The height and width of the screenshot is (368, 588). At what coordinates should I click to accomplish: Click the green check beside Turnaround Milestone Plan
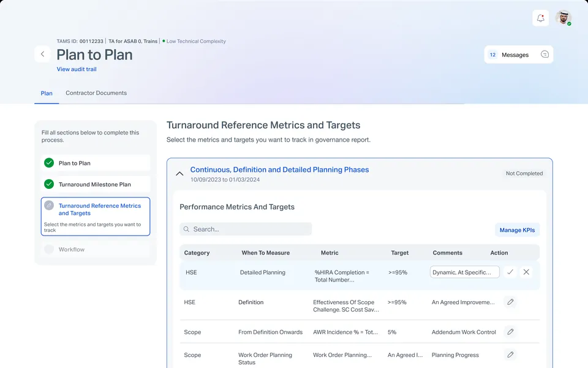tap(49, 184)
